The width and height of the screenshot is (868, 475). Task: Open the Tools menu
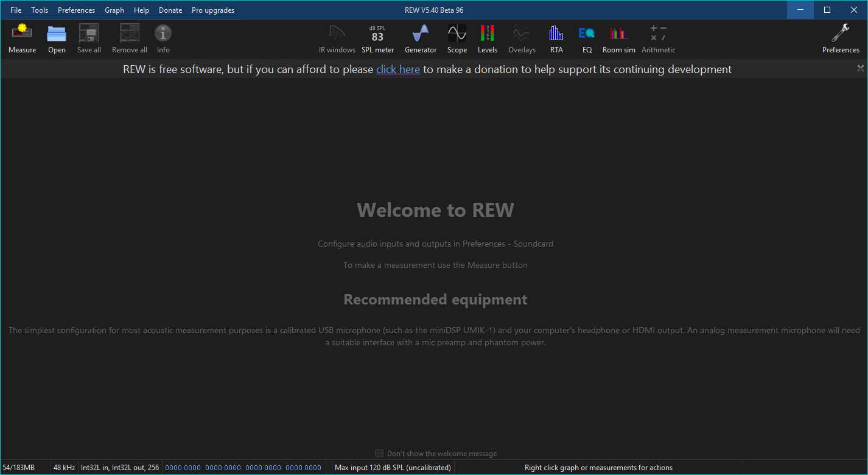(x=40, y=10)
